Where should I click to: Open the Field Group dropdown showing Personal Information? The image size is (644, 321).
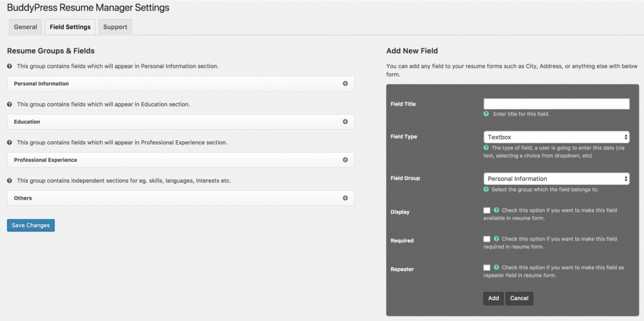click(556, 179)
